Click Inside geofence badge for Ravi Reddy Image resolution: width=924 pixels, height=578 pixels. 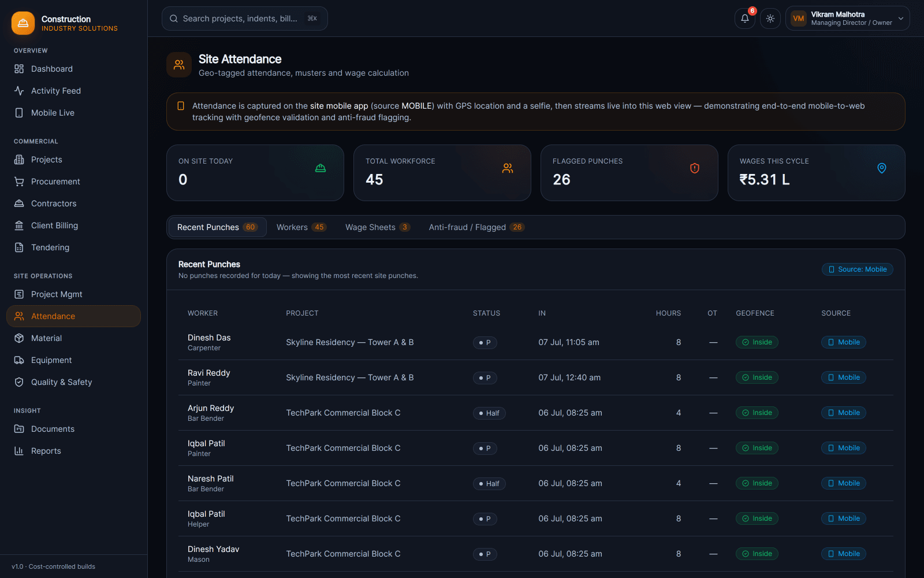tap(757, 377)
